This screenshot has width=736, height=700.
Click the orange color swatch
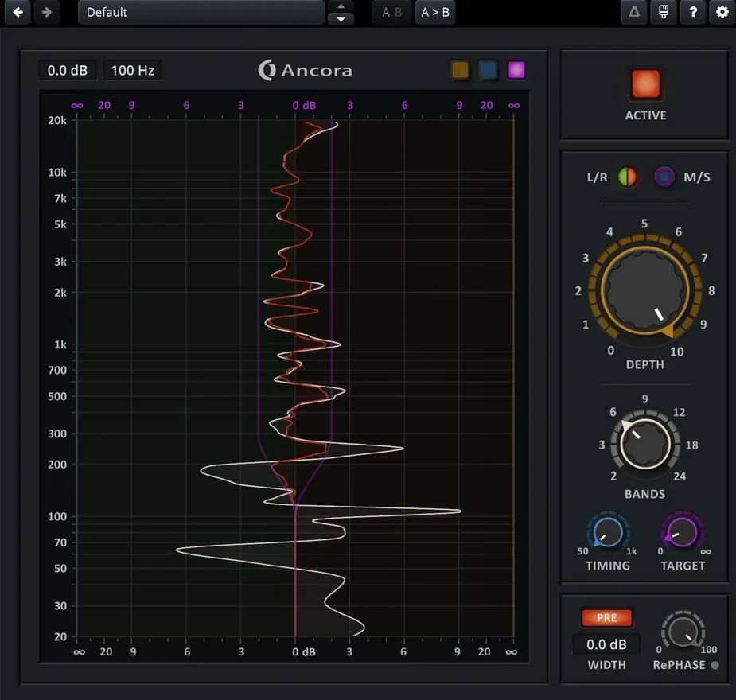[x=460, y=70]
